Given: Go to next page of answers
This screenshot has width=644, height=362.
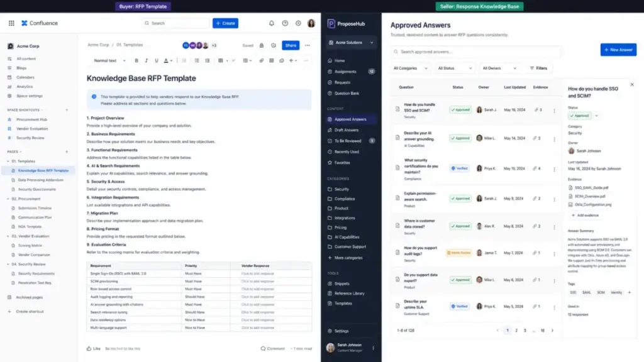Looking at the screenshot, I should [x=552, y=331].
